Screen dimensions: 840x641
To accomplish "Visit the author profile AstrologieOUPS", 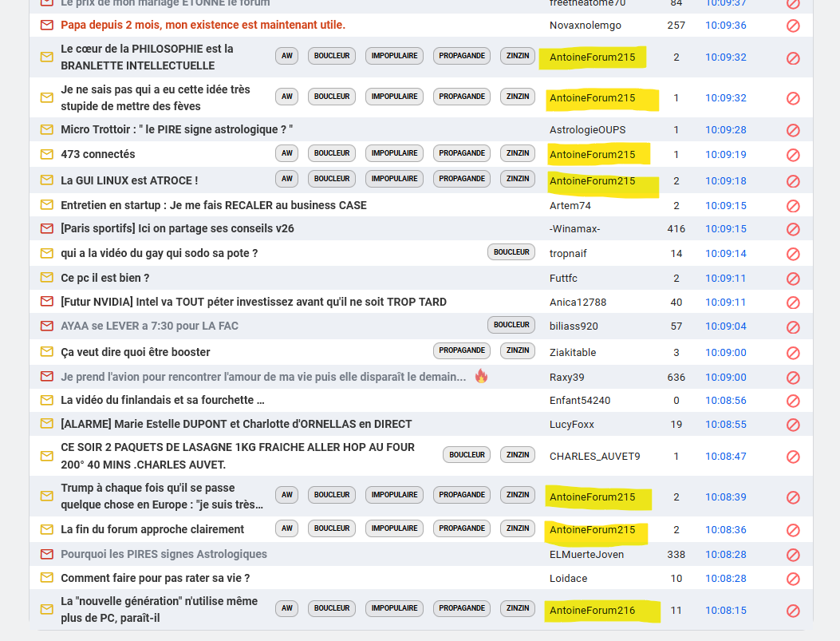I will point(587,130).
